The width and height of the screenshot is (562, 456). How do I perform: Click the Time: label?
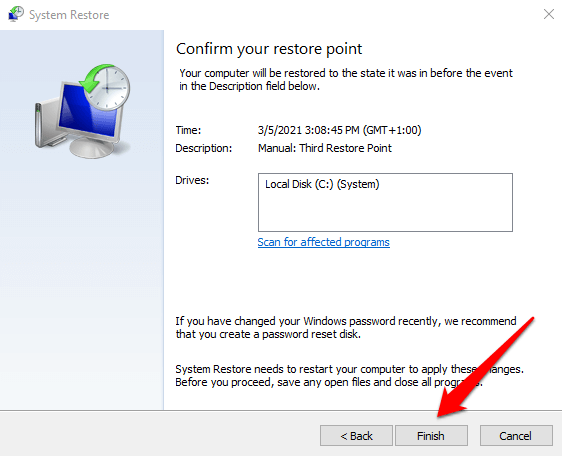(188, 130)
